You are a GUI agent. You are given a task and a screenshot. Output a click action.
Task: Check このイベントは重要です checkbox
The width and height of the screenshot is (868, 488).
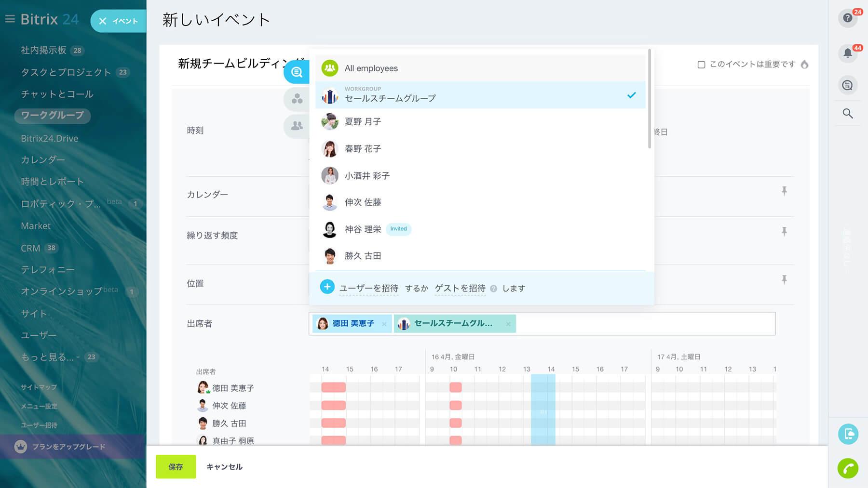pos(701,65)
